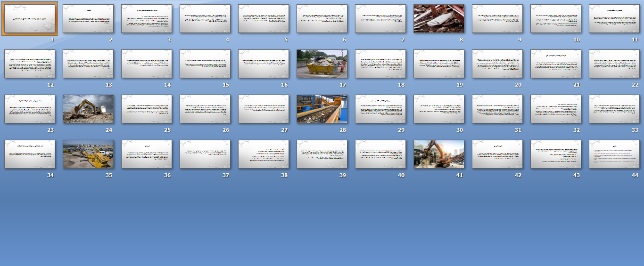Image resolution: width=644 pixels, height=266 pixels.
Task: Select slide 36 thumbnail
Action: (147, 154)
